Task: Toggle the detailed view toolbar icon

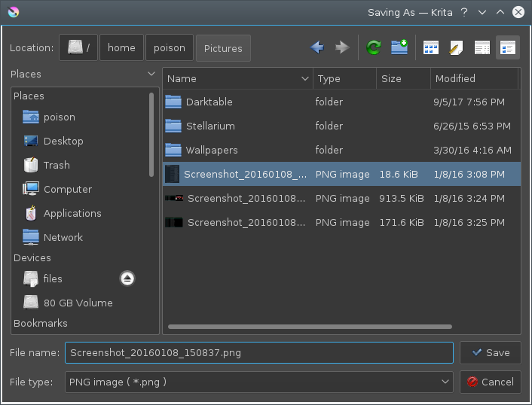Action: pos(508,47)
